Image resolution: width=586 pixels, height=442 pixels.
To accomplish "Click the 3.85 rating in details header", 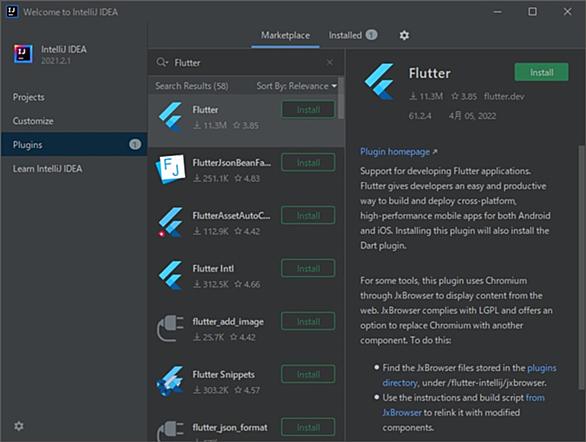I will [464, 96].
